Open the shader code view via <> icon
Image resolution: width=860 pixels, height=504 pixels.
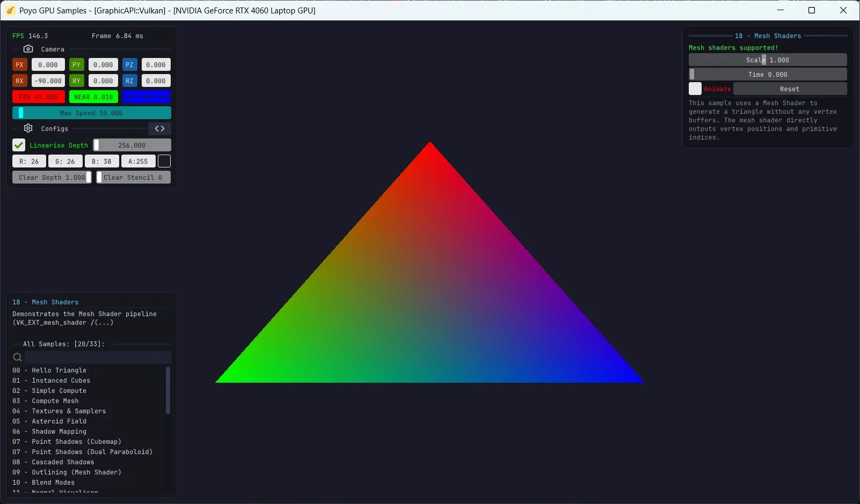coord(159,128)
